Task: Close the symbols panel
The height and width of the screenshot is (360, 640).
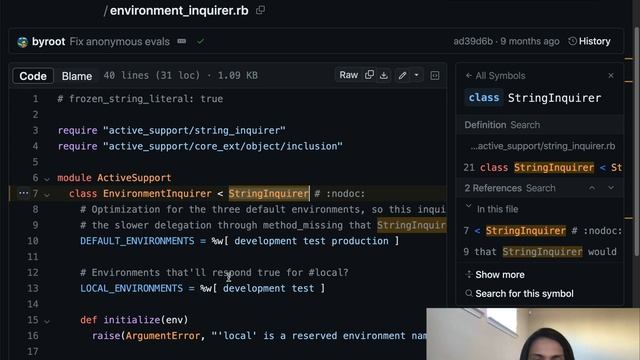Action: pyautogui.click(x=611, y=76)
